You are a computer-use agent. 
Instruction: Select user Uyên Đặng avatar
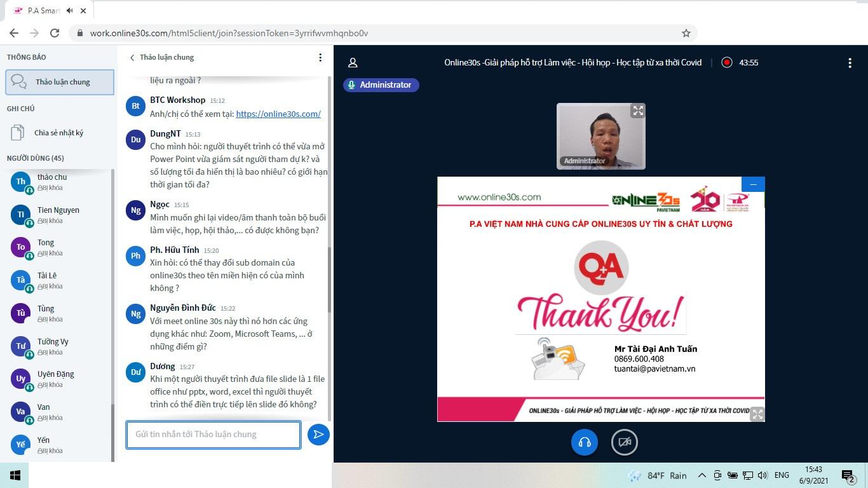coord(21,379)
